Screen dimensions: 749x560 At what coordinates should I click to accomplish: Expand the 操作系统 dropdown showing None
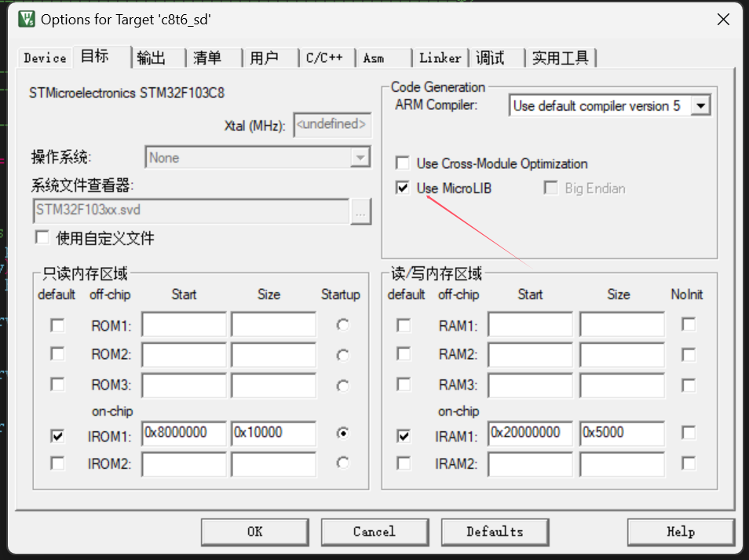point(360,157)
